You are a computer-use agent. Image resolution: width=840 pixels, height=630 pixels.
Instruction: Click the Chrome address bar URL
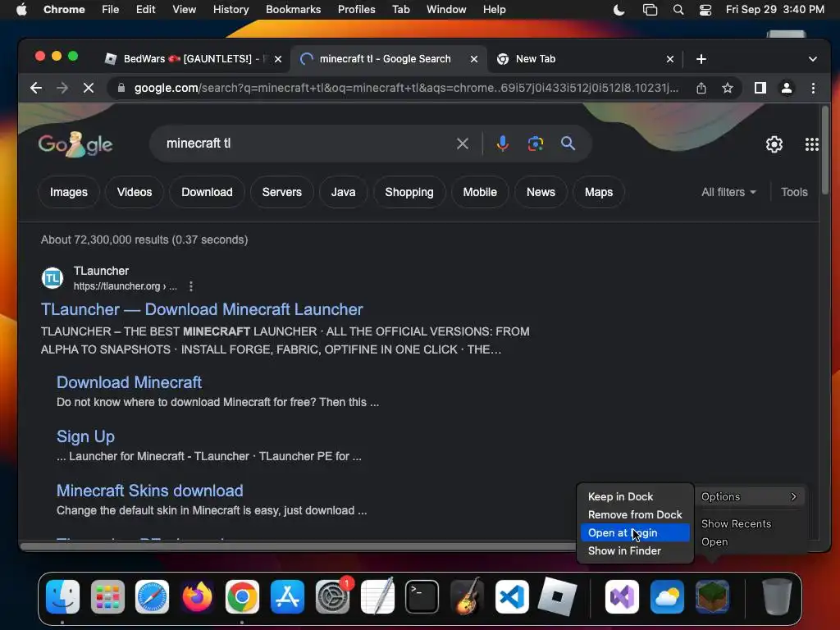tap(406, 88)
